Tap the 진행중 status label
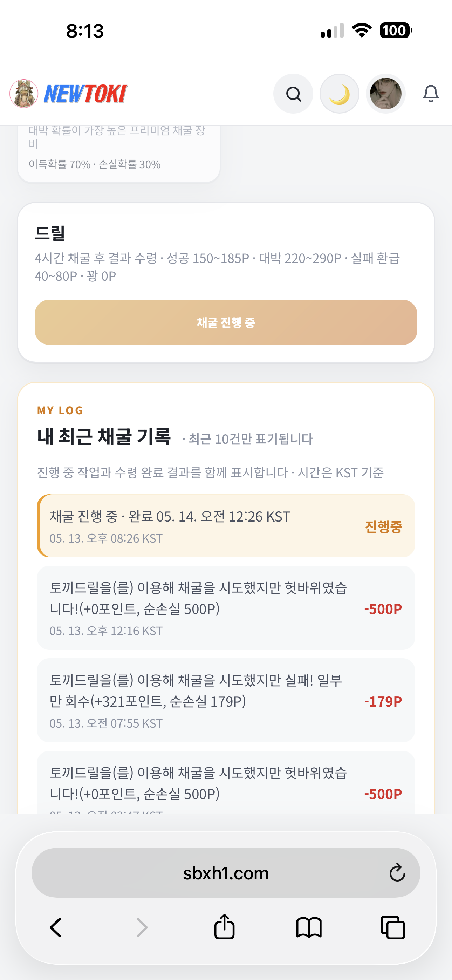 [383, 526]
